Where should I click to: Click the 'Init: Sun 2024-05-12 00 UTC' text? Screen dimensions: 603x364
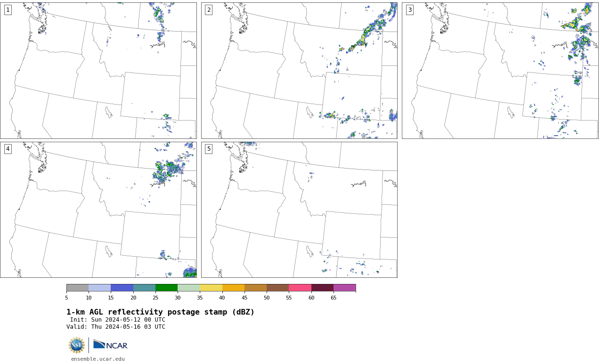click(118, 320)
